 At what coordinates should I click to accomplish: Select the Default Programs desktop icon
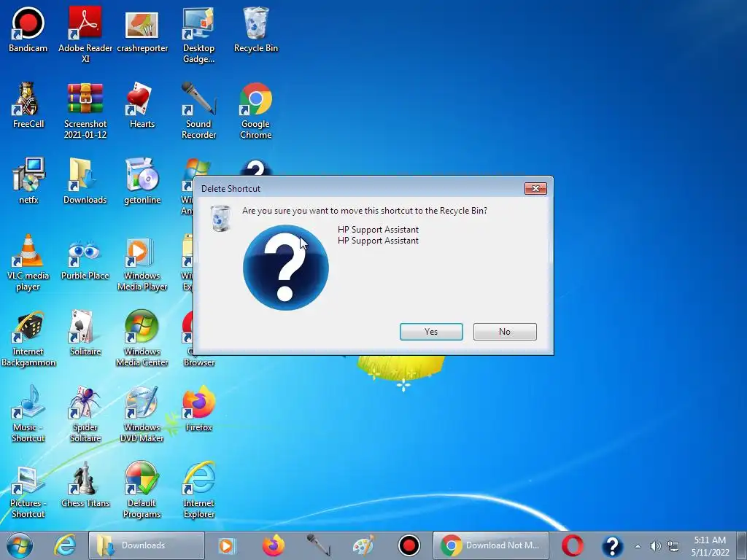(x=142, y=490)
